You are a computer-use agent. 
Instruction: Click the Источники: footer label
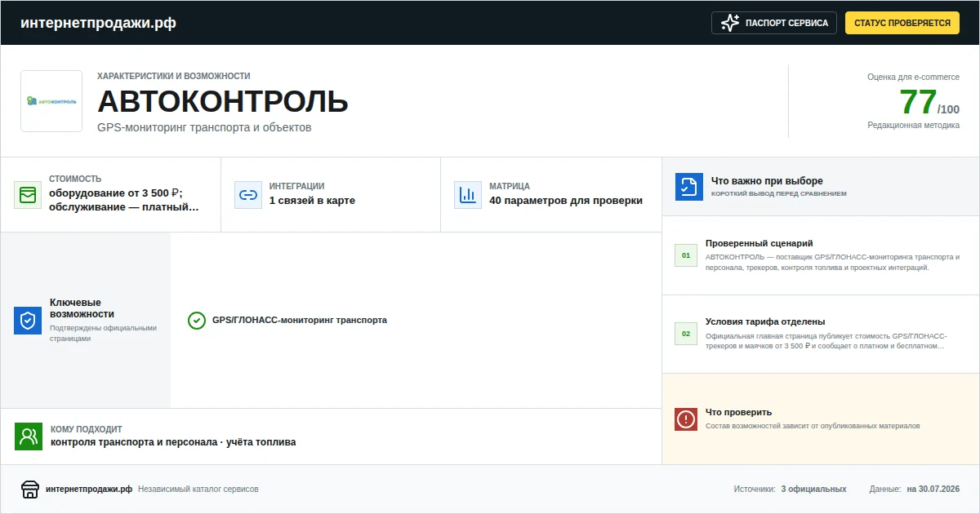pos(755,490)
